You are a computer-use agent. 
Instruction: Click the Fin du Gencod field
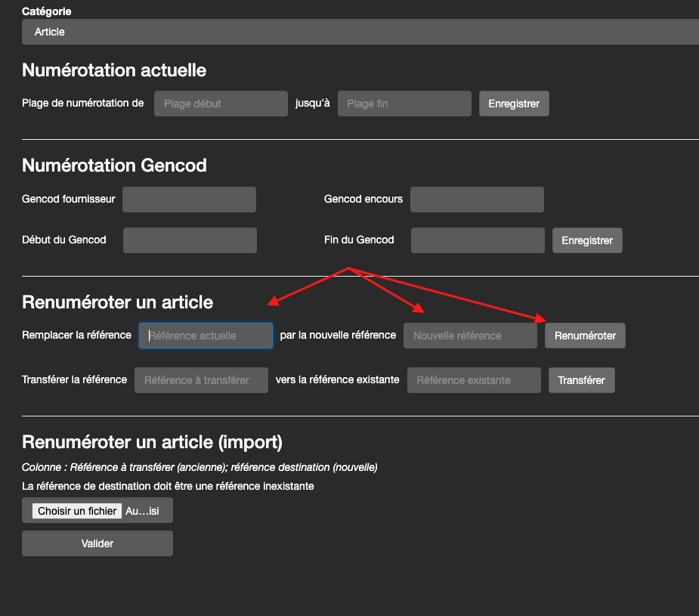[478, 240]
